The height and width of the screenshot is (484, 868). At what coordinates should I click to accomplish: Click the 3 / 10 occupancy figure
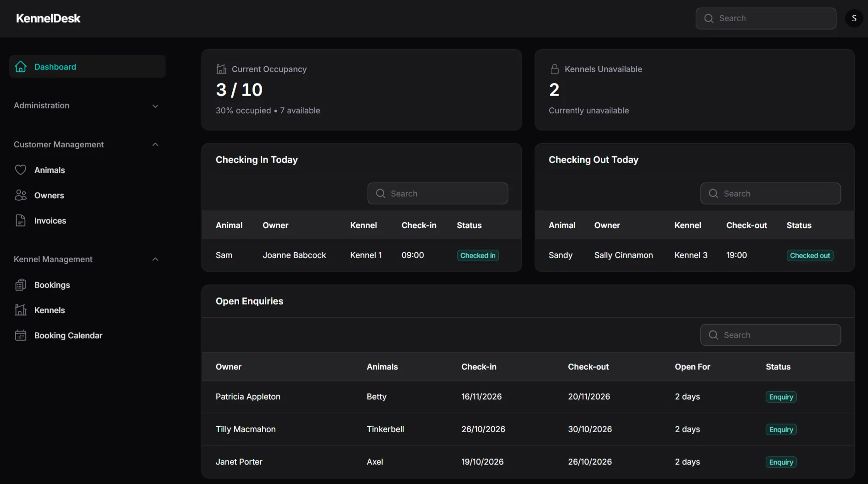[239, 90]
